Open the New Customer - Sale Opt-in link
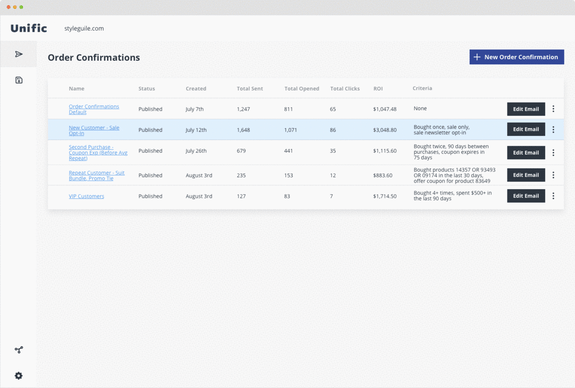Viewport: 575px width, 388px height. click(x=94, y=130)
